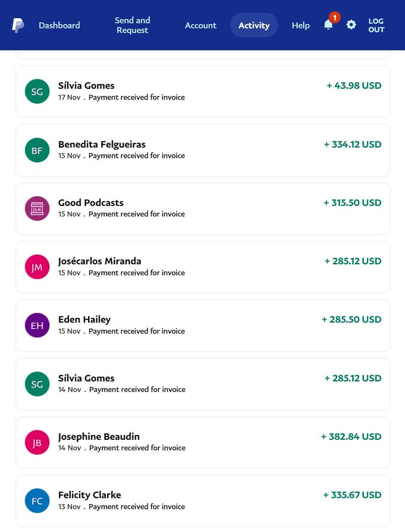Open Sílvia Gomes 14 Nov transaction row
The height and width of the screenshot is (532, 405).
(x=203, y=384)
